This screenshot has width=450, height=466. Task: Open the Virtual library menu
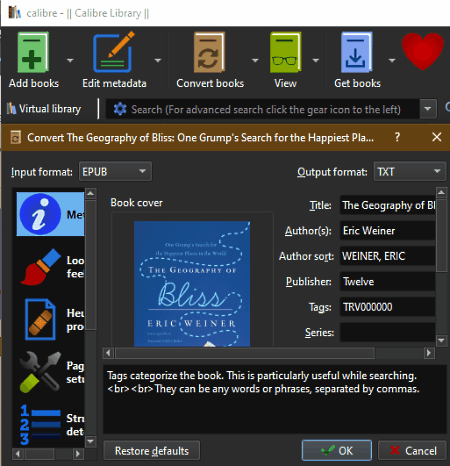pos(44,109)
